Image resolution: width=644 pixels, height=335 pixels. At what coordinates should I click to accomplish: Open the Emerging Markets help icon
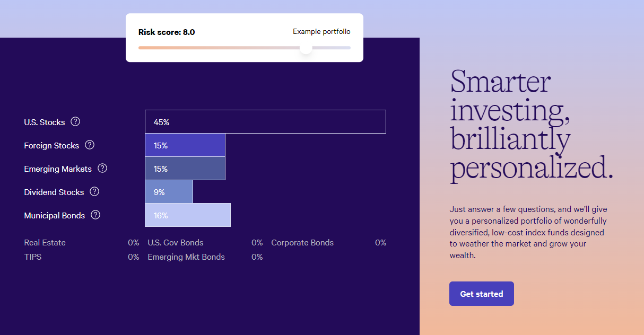point(102,168)
